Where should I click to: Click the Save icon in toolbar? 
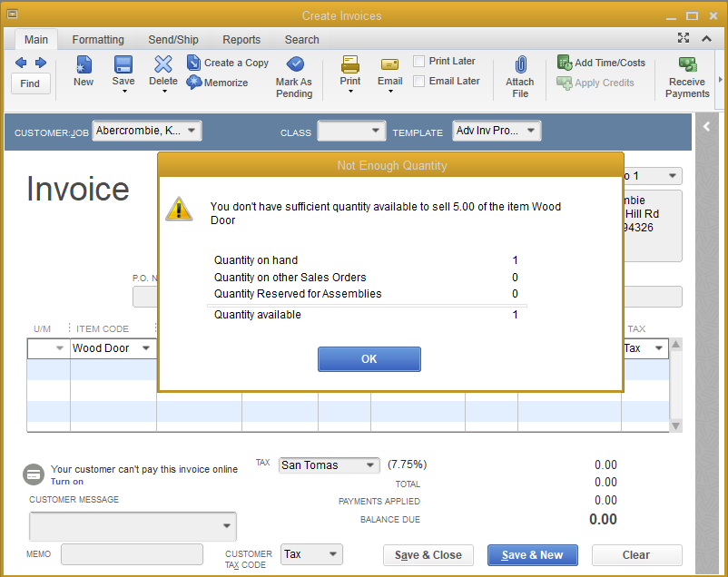click(x=123, y=64)
